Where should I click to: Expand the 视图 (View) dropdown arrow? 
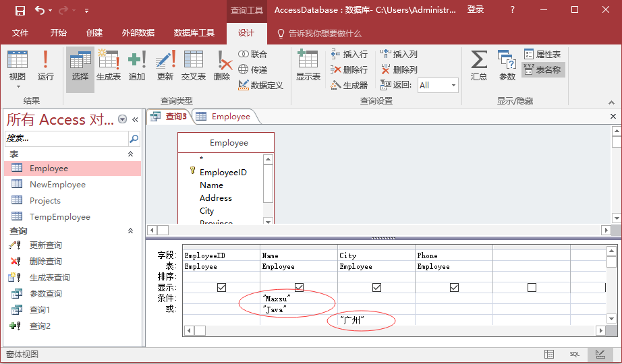(x=18, y=86)
